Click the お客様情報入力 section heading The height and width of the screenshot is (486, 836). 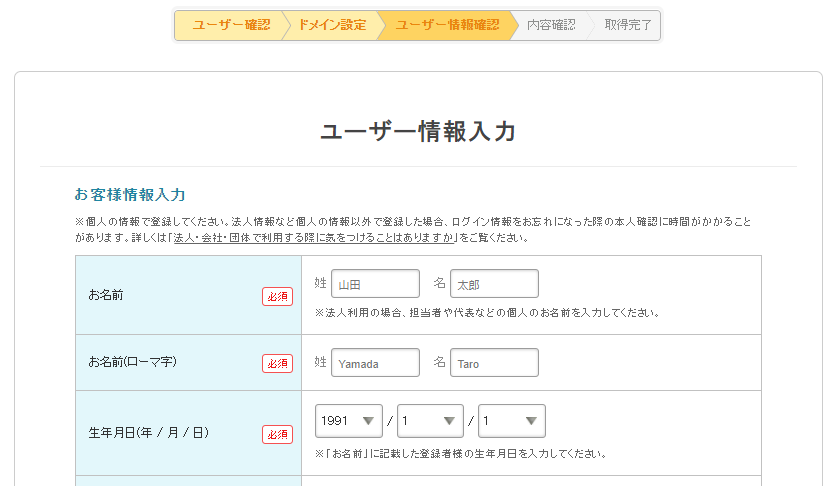pos(130,194)
